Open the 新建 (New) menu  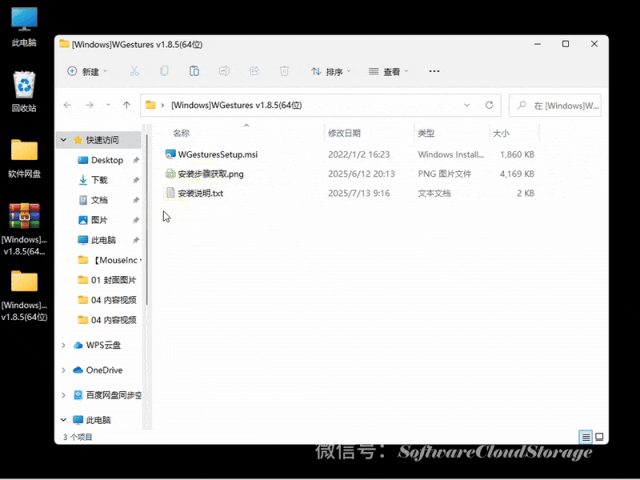[87, 71]
